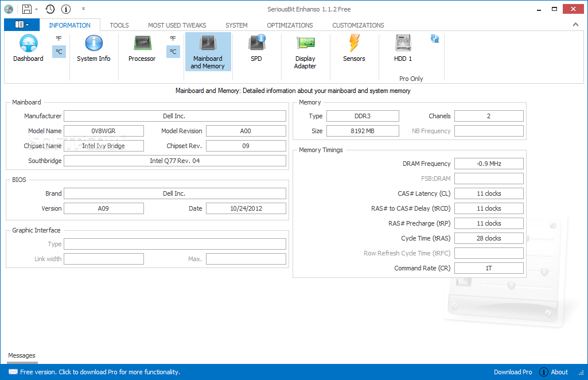Viewport: 588px width, 380px height.
Task: Click the BIOS Version A09 field
Action: click(x=104, y=208)
